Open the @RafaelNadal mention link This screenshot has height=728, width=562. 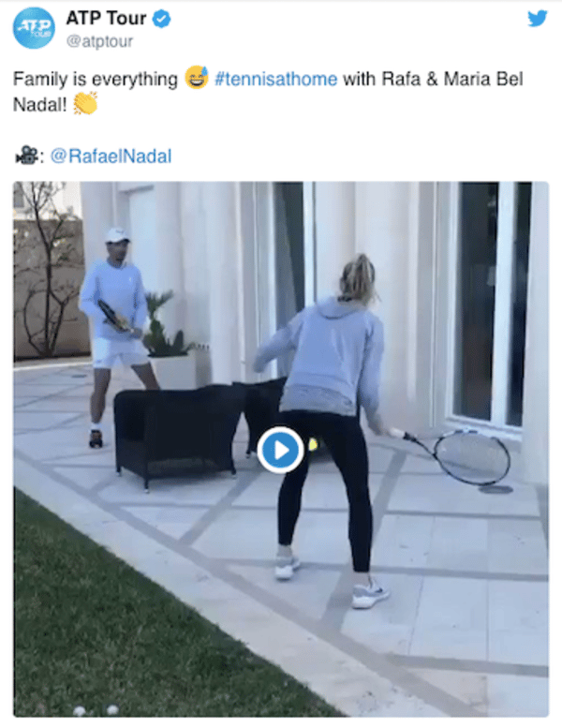tap(111, 156)
